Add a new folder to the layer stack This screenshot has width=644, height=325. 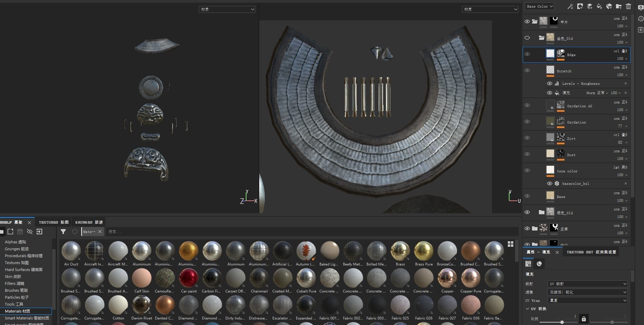point(619,6)
